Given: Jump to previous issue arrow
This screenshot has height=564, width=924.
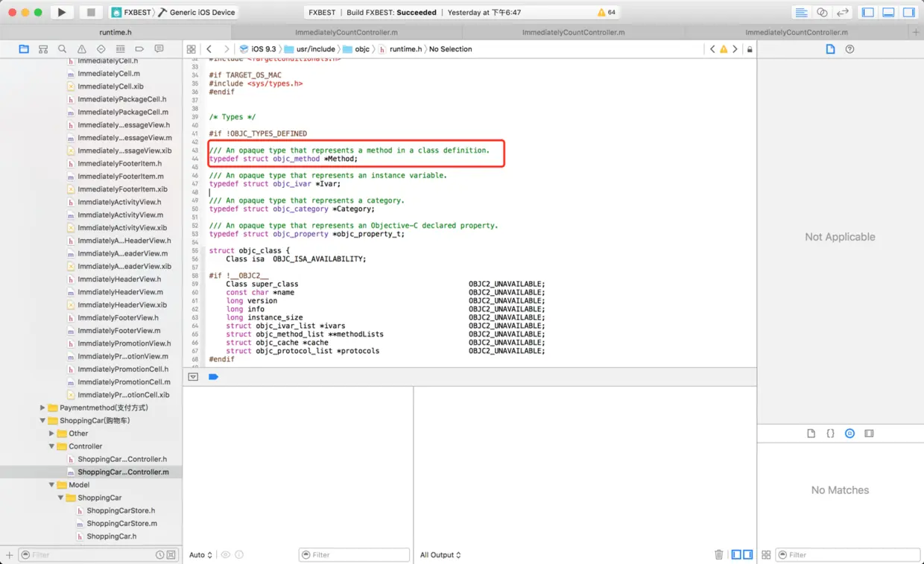Looking at the screenshot, I should (x=712, y=48).
